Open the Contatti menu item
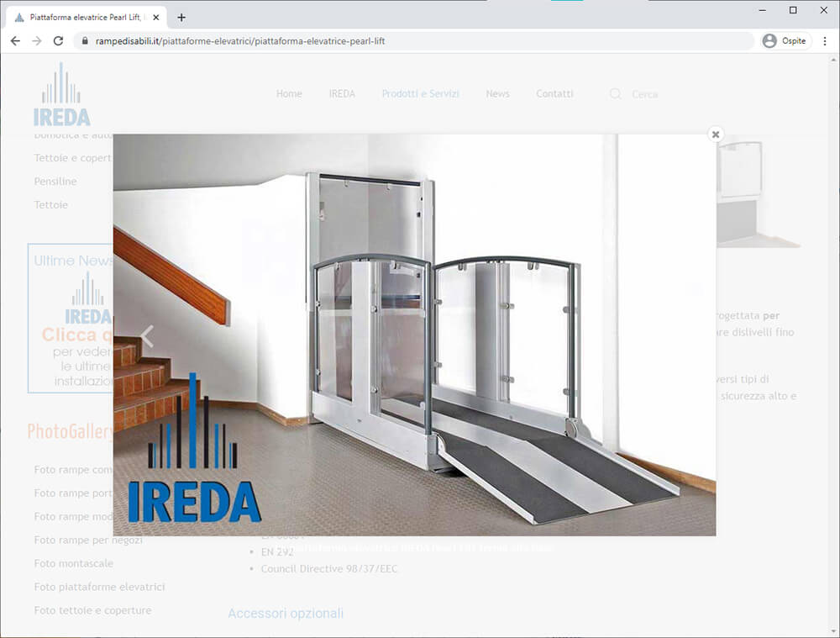This screenshot has height=638, width=840. pyautogui.click(x=554, y=94)
